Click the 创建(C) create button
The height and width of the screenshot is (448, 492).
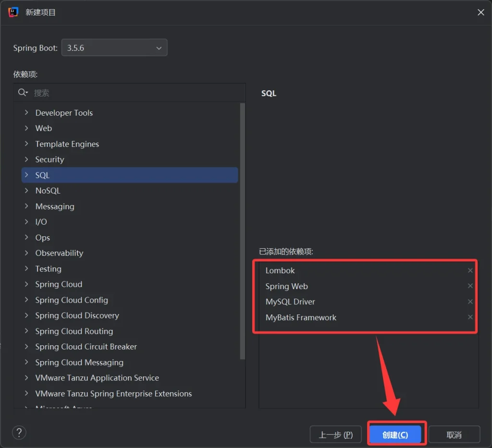(395, 435)
